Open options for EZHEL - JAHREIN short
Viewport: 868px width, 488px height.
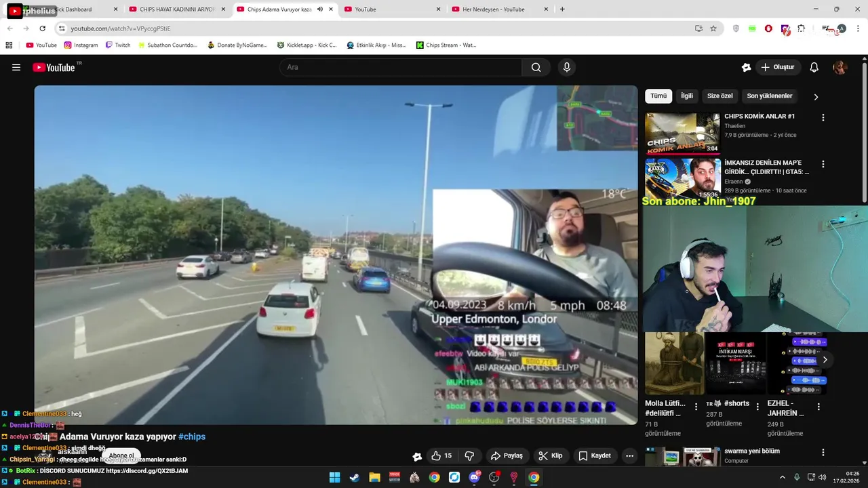(818, 407)
